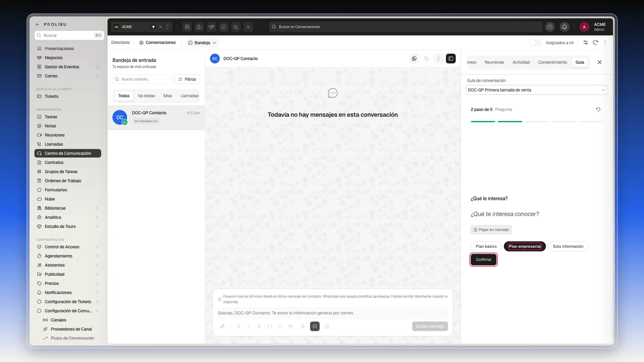Click the microphone voice note icon
644x362 pixels.
[x=303, y=326]
